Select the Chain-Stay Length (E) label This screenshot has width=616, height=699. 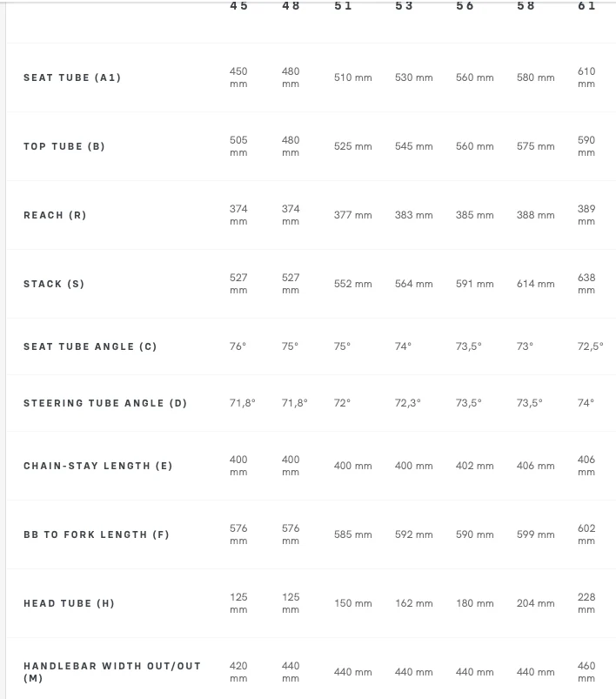97,466
